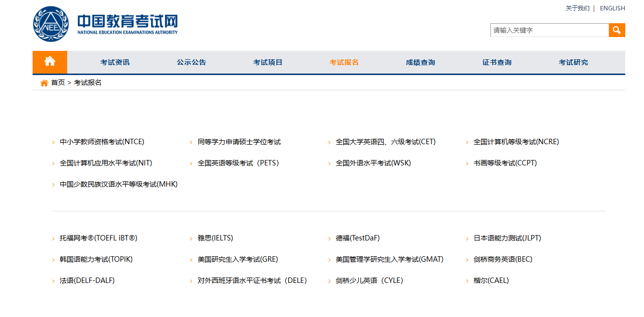Go to 公示公告 in the navigation bar
The height and width of the screenshot is (317, 644).
[191, 62]
